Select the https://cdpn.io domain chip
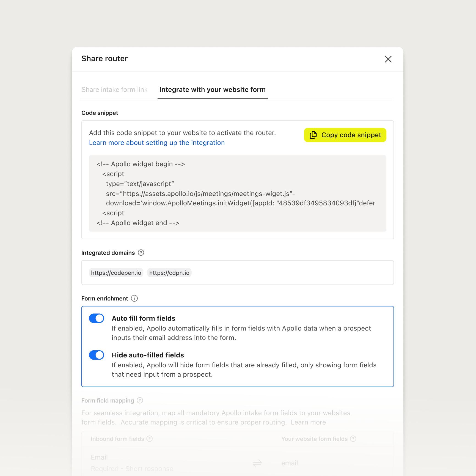 (169, 273)
